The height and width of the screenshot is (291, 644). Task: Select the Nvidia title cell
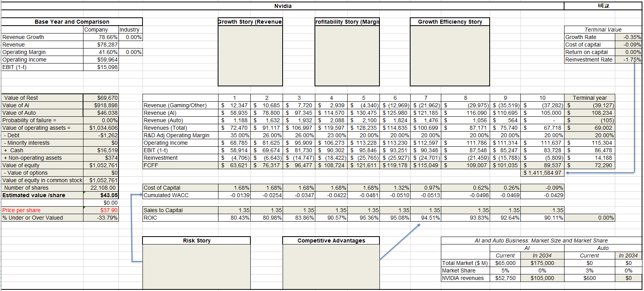283,6
